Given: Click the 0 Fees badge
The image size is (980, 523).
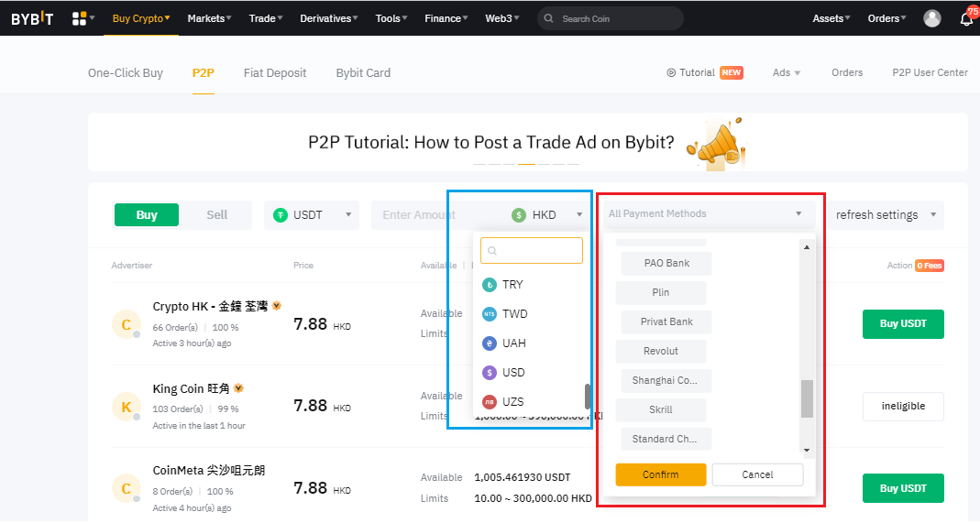Looking at the screenshot, I should pyautogui.click(x=930, y=266).
